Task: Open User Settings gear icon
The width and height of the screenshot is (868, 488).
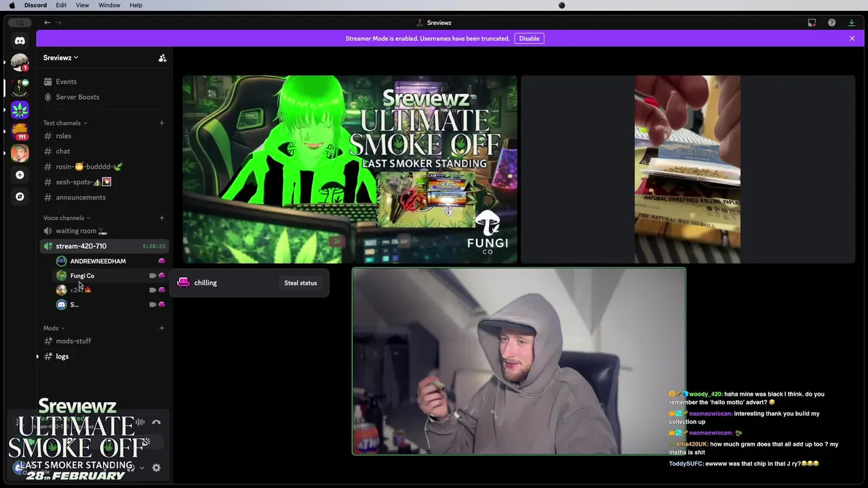Action: pos(156,468)
